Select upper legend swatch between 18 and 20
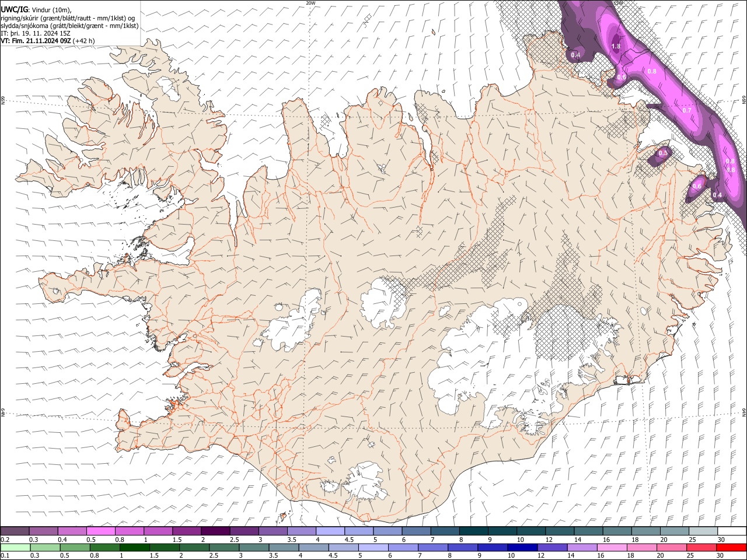 pos(645,531)
